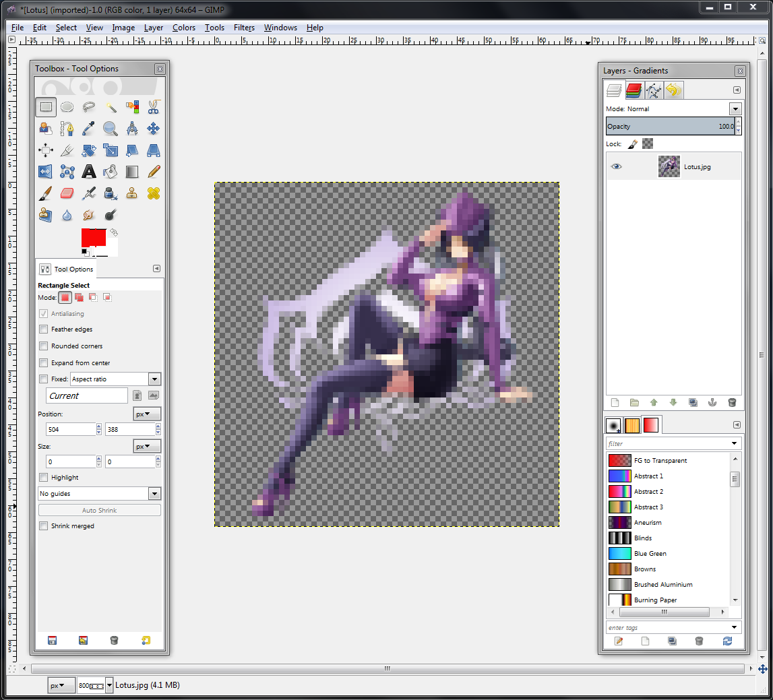Open the layer Mode dropdown
This screenshot has height=700, width=773.
(x=735, y=109)
